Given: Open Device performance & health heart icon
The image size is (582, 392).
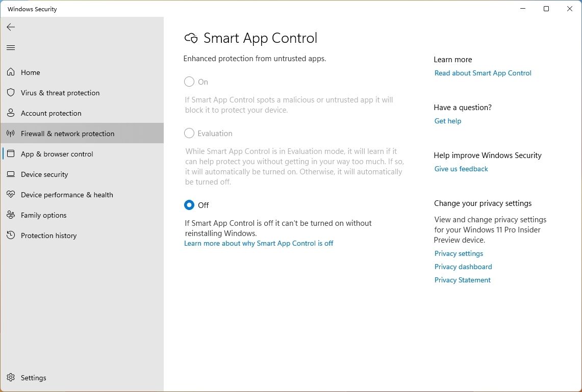Looking at the screenshot, I should click(x=11, y=194).
